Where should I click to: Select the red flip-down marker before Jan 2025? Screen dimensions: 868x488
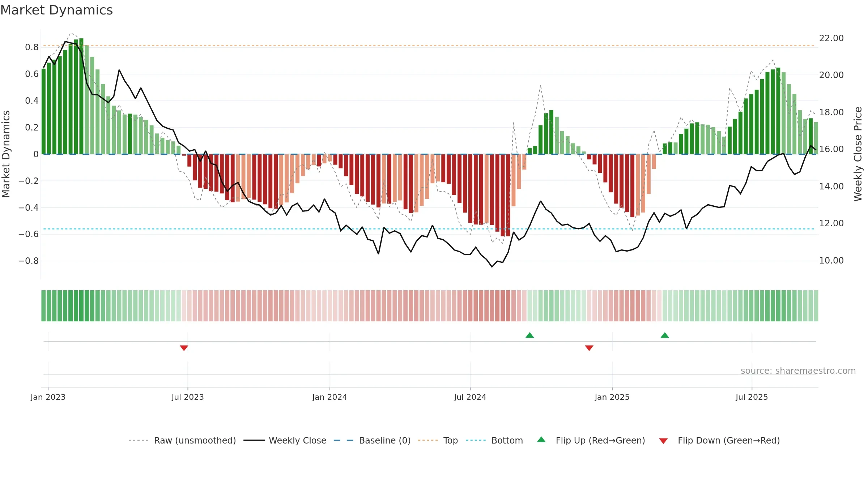pos(589,348)
